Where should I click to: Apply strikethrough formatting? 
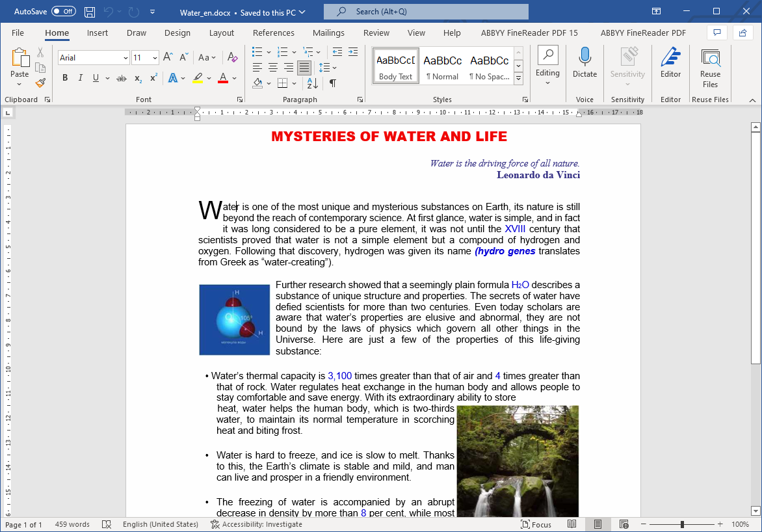122,78
